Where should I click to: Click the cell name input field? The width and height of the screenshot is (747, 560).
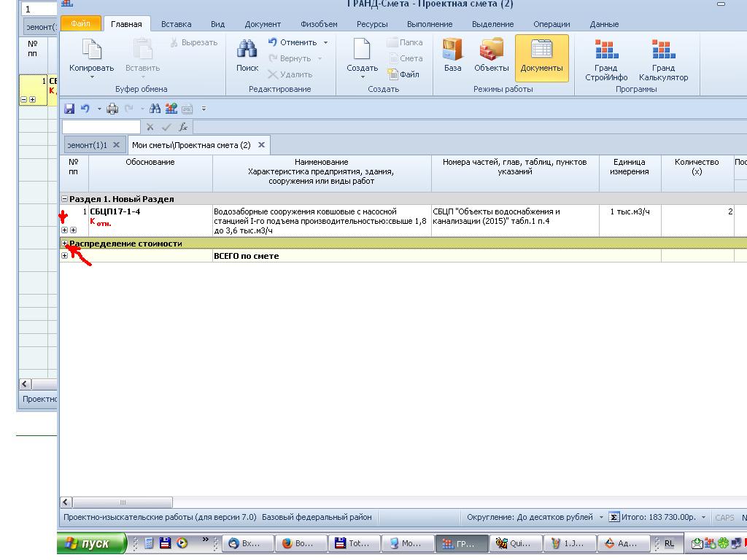point(101,127)
